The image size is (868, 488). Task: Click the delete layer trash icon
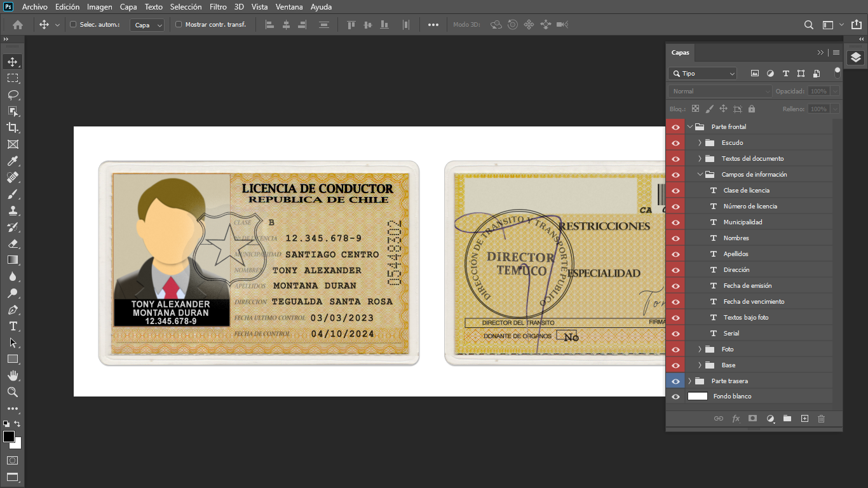[821, 419]
